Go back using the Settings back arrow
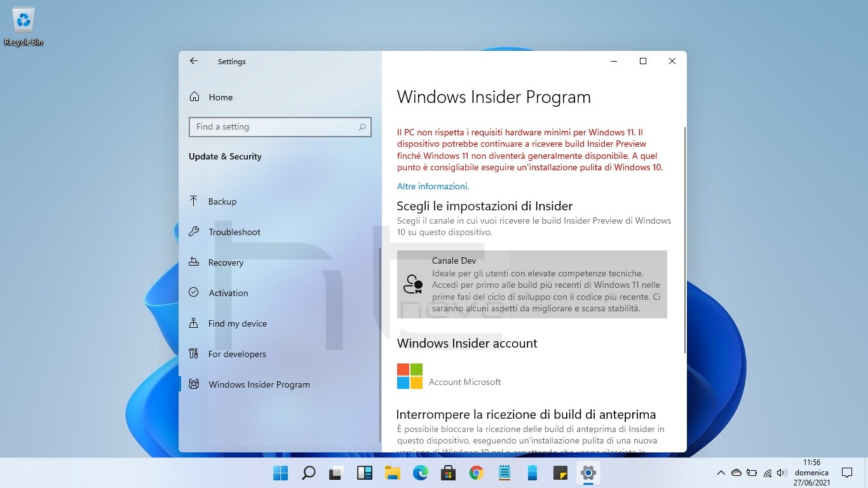Viewport: 868px width, 488px height. tap(193, 61)
